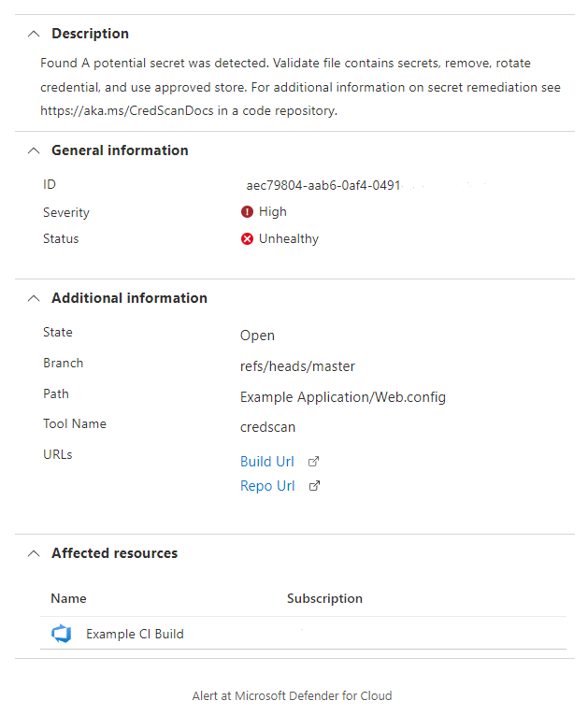The width and height of the screenshot is (588, 715).
Task: Click the Azure DevOps icon for Example CI Build
Action: (61, 634)
